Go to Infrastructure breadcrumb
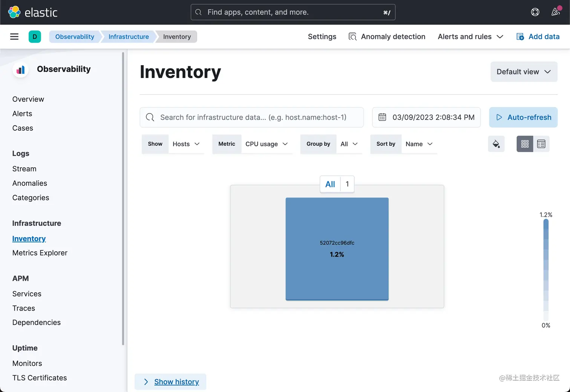 129,37
